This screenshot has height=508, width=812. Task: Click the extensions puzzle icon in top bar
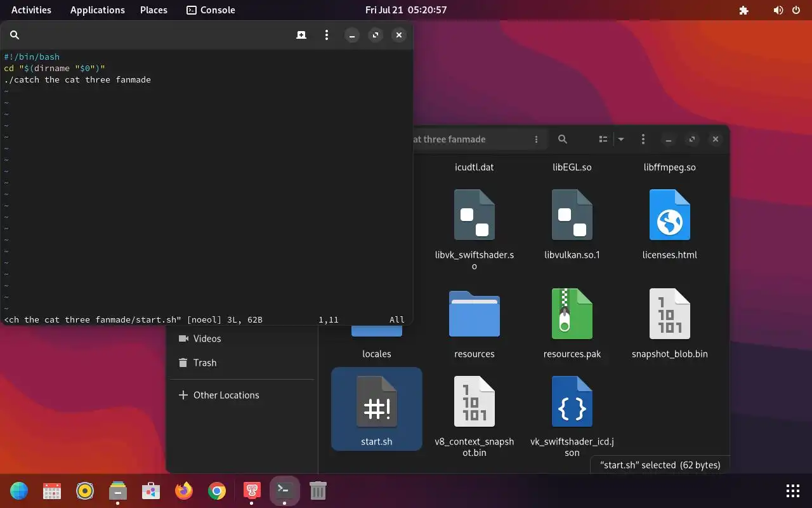744,10
